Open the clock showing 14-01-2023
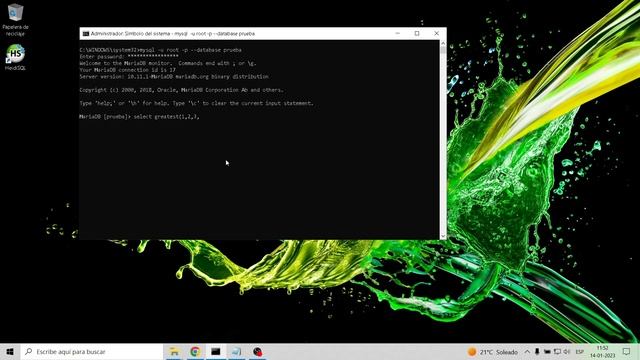640x360 pixels. [x=602, y=352]
